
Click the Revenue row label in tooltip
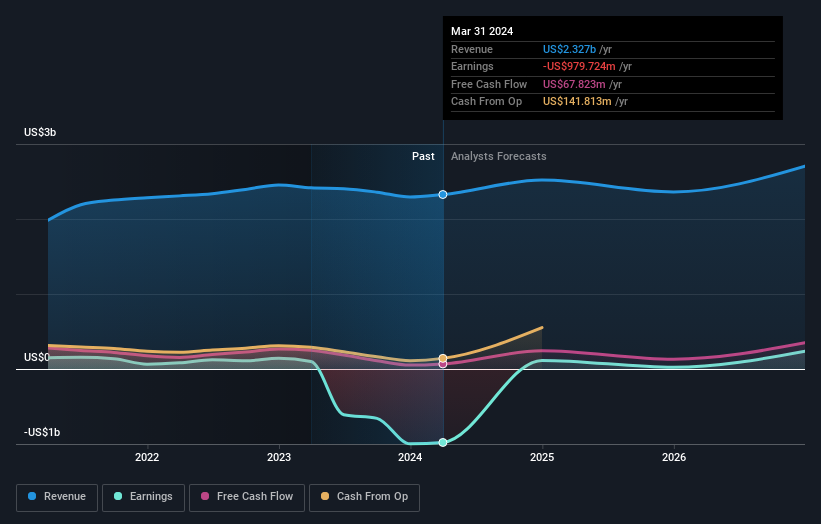tap(472, 49)
